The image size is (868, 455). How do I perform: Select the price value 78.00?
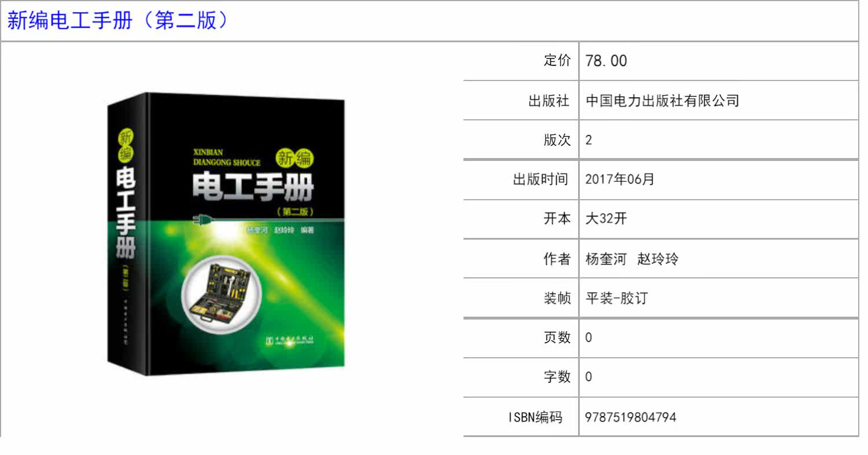point(606,61)
